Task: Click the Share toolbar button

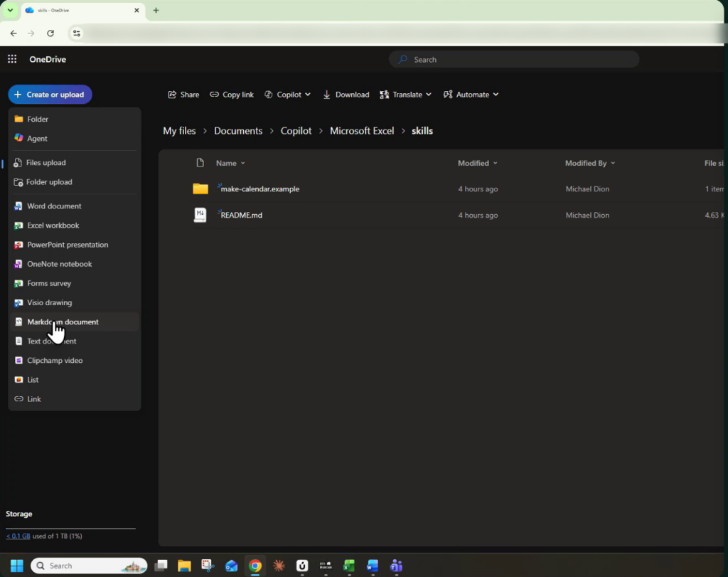Action: (183, 95)
